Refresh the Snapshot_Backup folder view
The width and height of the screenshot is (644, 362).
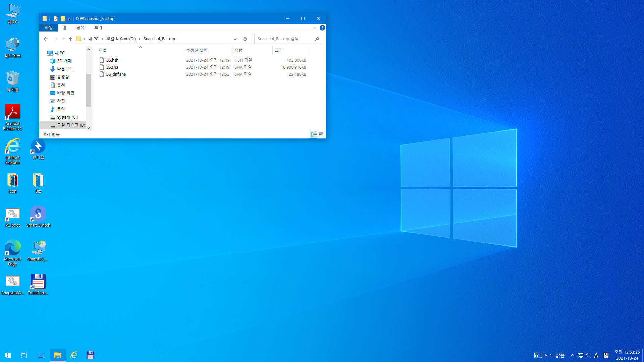(x=245, y=39)
